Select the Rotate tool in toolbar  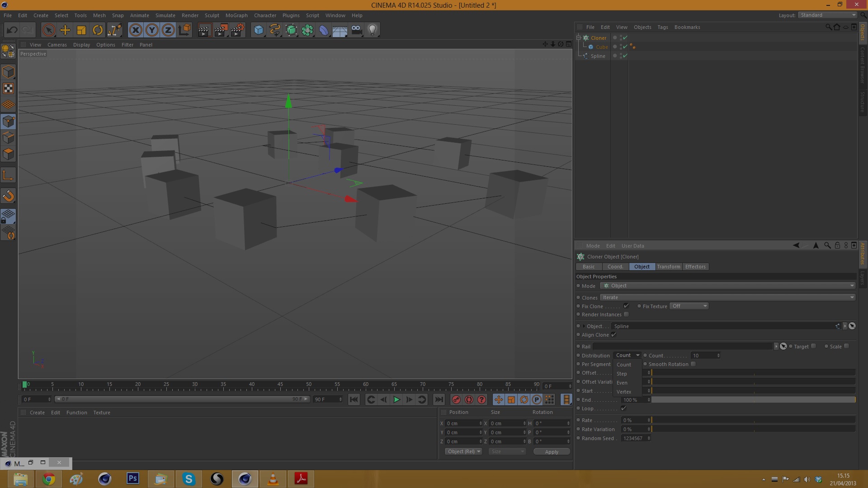(98, 30)
